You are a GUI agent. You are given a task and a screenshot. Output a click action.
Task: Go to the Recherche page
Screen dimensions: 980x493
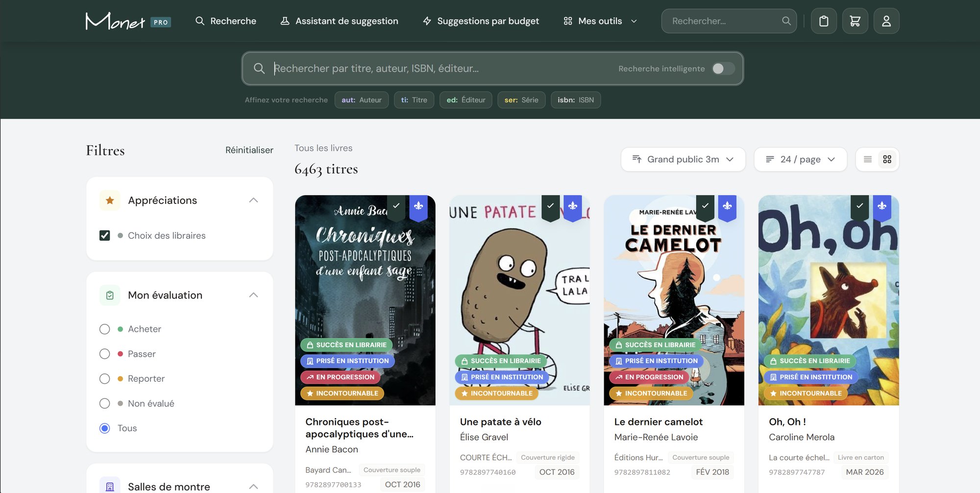[226, 21]
